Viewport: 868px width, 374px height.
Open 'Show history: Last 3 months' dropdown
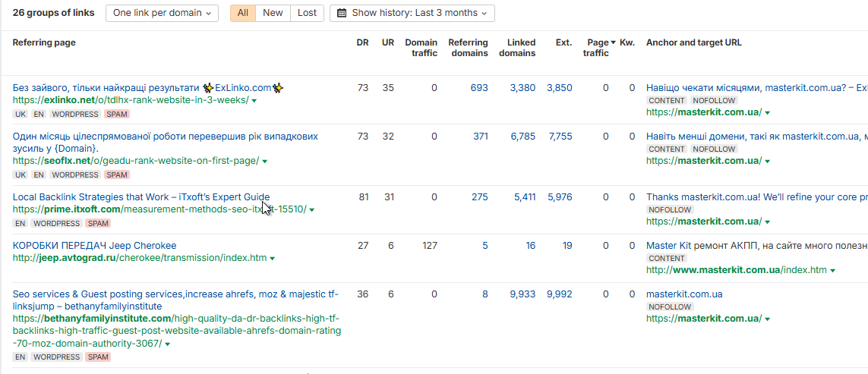click(x=412, y=13)
